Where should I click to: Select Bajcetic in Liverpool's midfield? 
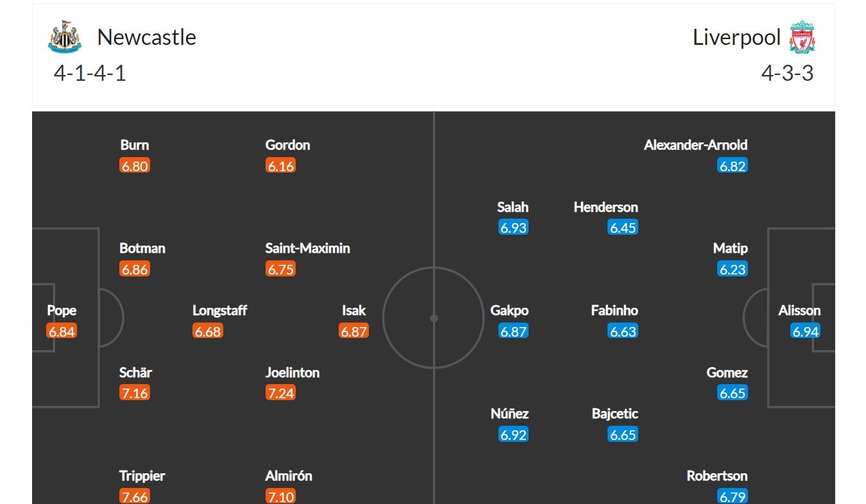[615, 414]
